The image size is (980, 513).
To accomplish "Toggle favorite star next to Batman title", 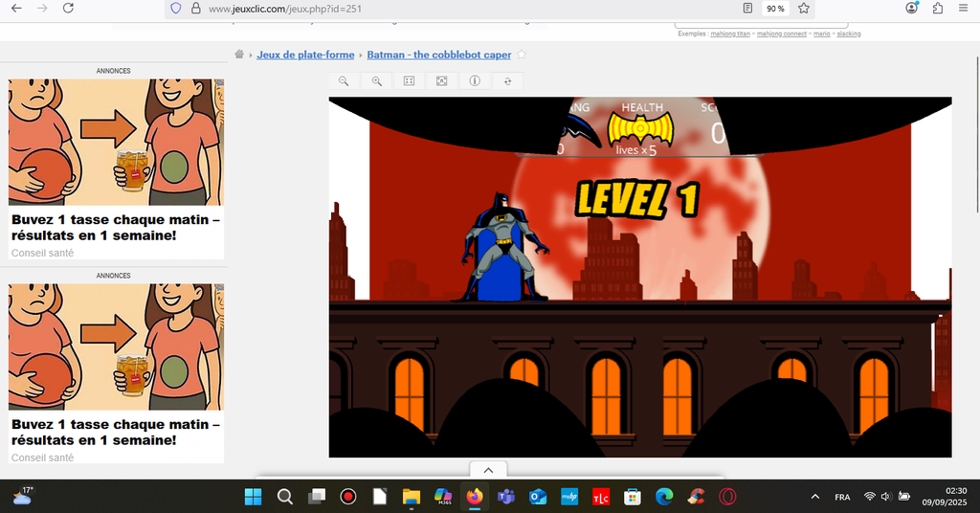I will point(522,55).
